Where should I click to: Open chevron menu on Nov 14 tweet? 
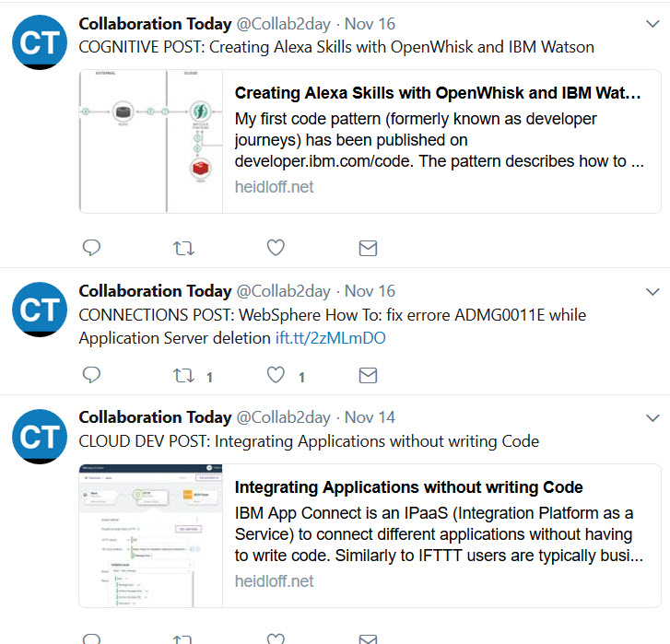pyautogui.click(x=652, y=418)
